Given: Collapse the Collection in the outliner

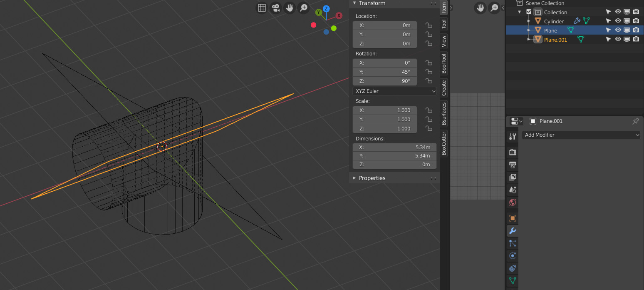Looking at the screenshot, I should point(519,12).
